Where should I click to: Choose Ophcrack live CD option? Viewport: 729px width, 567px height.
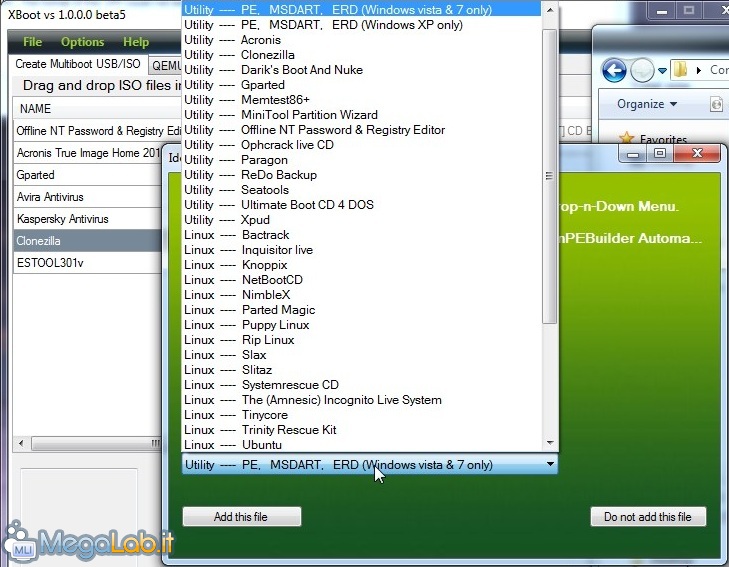[362, 145]
